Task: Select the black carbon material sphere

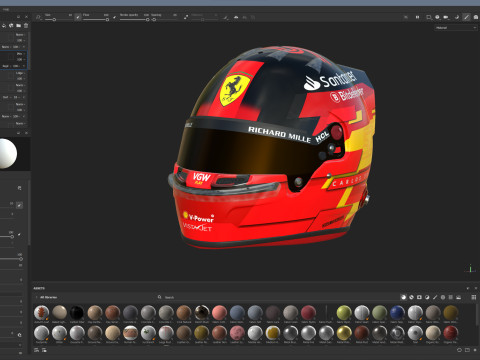Action: [x=77, y=313]
